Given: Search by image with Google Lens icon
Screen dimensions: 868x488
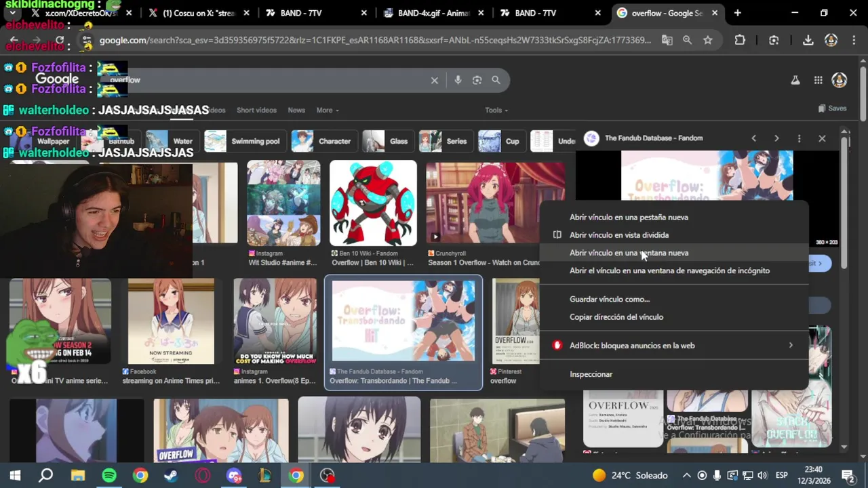Looking at the screenshot, I should coord(477,80).
